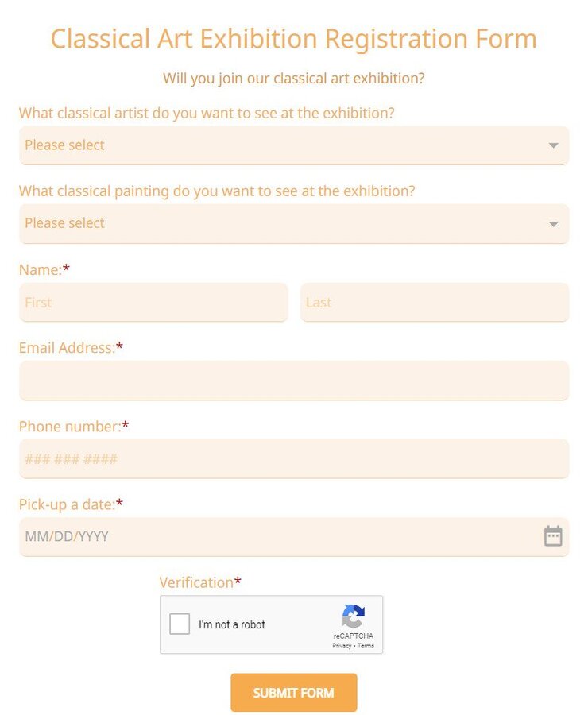
Task: Select the Email Address field
Action: point(294,381)
